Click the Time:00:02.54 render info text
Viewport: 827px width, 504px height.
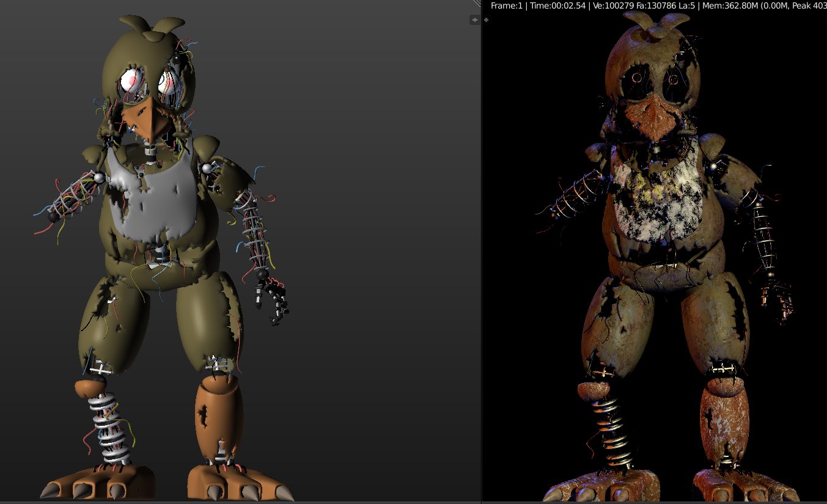click(x=557, y=6)
